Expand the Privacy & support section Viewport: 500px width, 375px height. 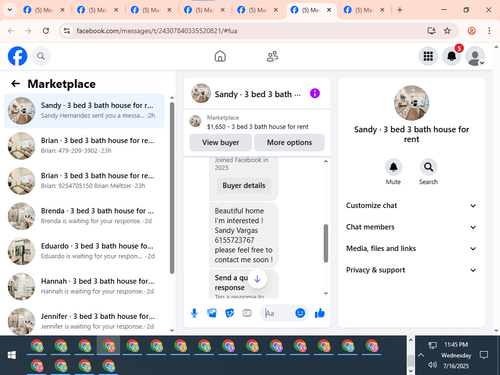(411, 270)
